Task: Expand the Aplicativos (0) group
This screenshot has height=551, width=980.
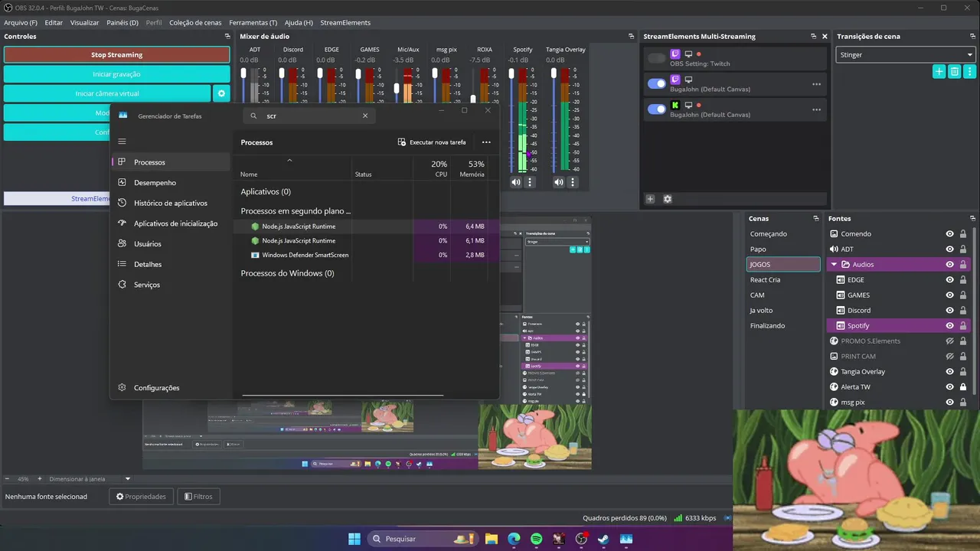Action: (266, 191)
